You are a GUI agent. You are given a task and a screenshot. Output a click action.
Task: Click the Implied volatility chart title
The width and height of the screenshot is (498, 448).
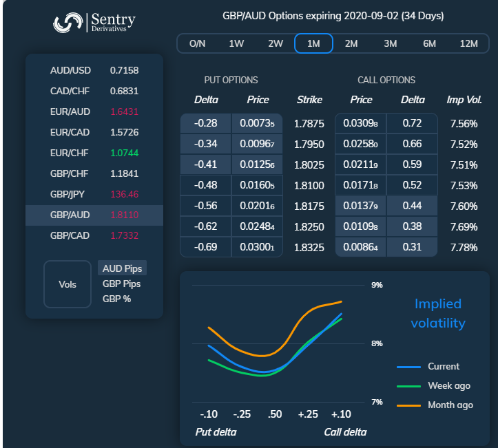[x=438, y=314]
